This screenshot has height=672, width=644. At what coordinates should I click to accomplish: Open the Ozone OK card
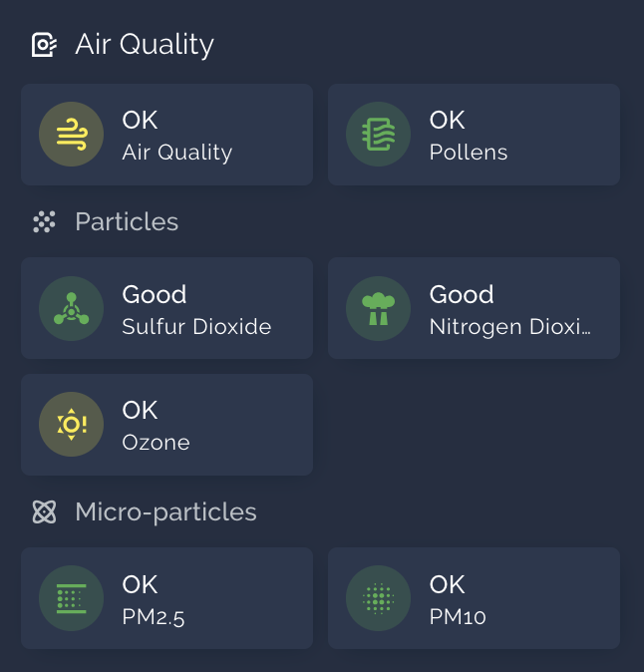point(166,425)
